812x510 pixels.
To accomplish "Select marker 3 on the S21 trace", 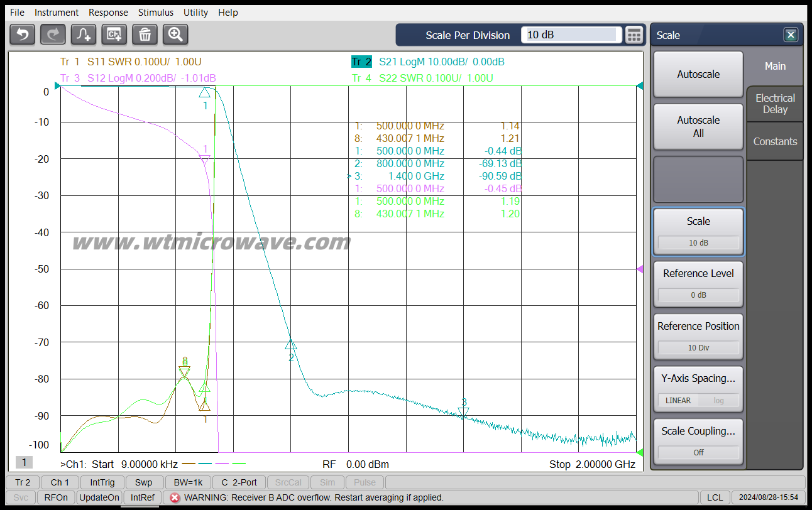I will point(463,411).
